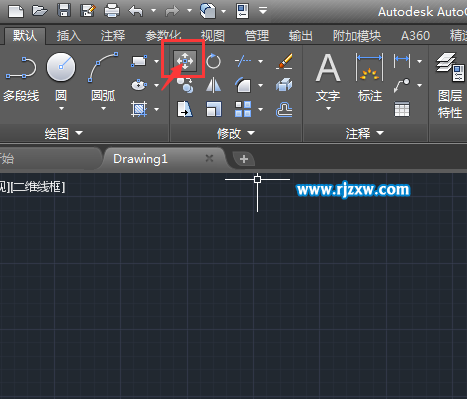This screenshot has height=399, width=467.
Task: Select the Scale tool icon
Action: [x=213, y=109]
